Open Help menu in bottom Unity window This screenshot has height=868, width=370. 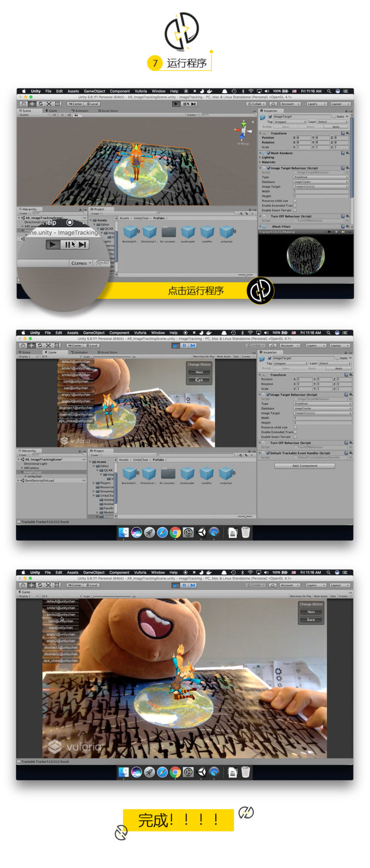[x=173, y=572]
